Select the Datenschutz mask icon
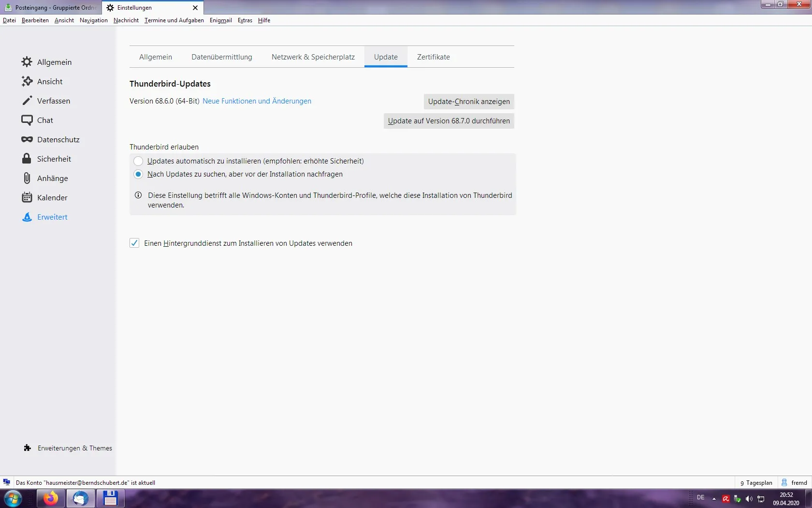812x508 pixels. tap(27, 139)
